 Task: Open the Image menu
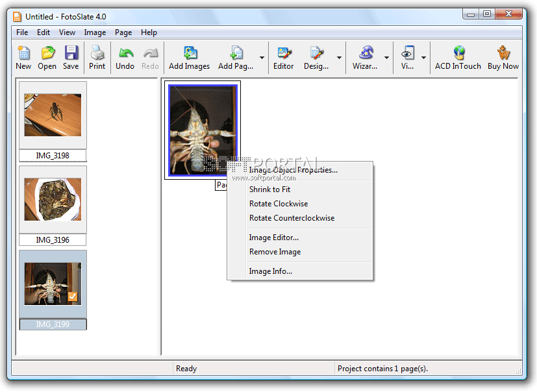point(95,32)
